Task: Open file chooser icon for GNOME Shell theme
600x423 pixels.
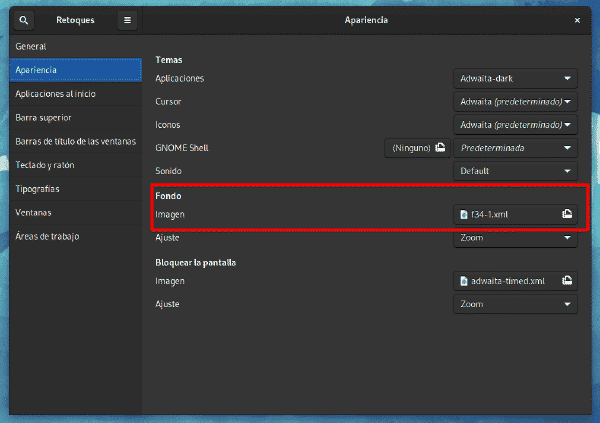Action: point(440,147)
